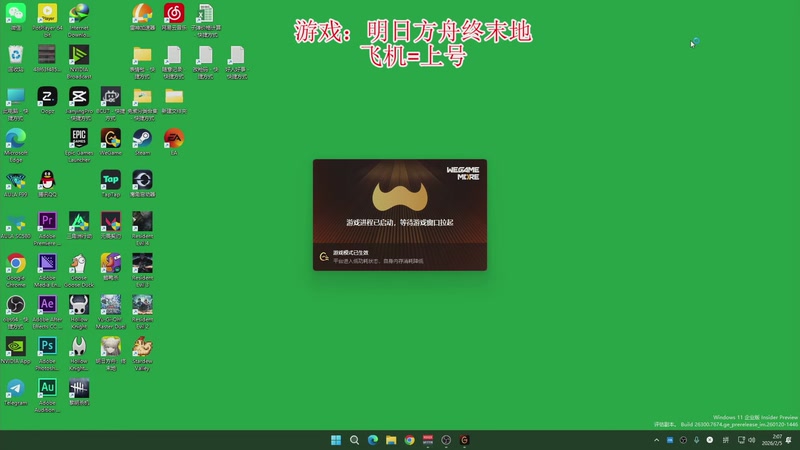Open the NVIDIA App shortcut
Image resolution: width=800 pixels, height=450 pixels.
pyautogui.click(x=16, y=351)
